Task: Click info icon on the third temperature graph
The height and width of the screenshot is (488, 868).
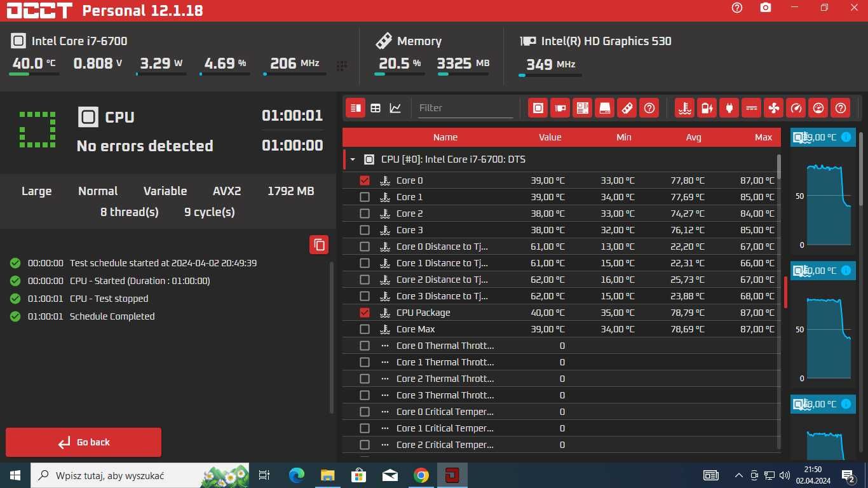Action: [x=846, y=404]
